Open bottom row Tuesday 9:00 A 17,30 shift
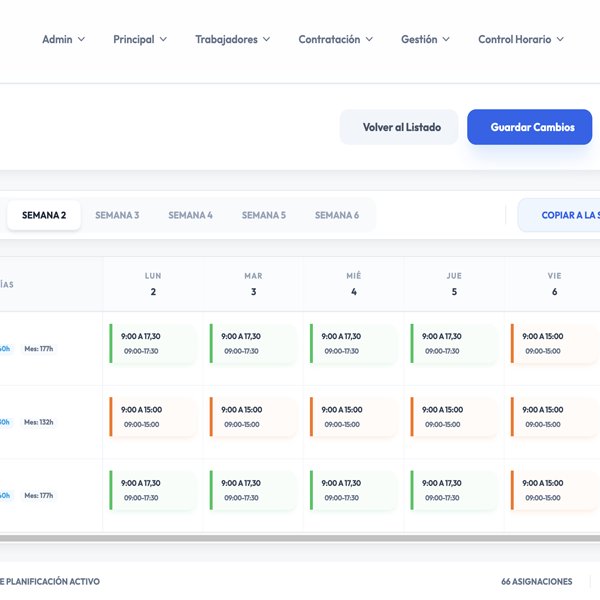The height and width of the screenshot is (600, 600). (253, 490)
